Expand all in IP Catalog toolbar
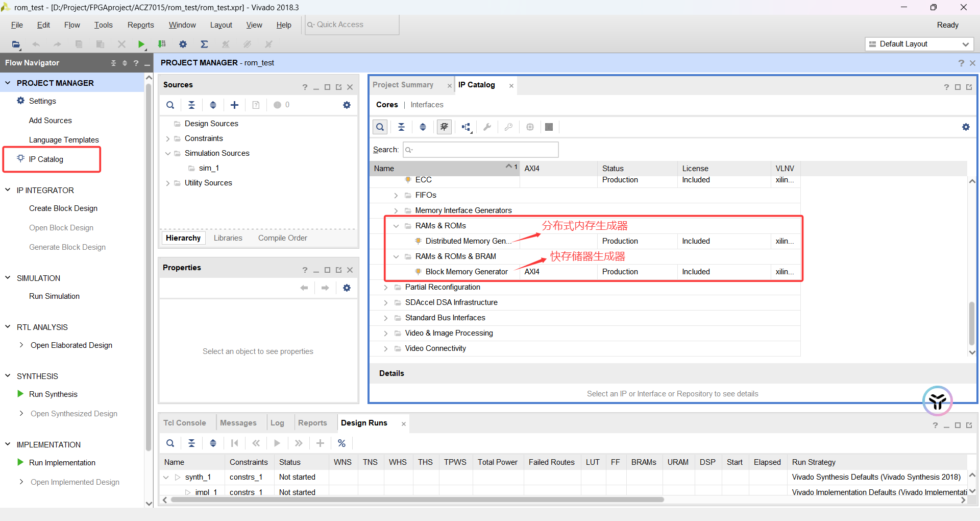Viewport: 980px width, 521px height. coord(423,127)
